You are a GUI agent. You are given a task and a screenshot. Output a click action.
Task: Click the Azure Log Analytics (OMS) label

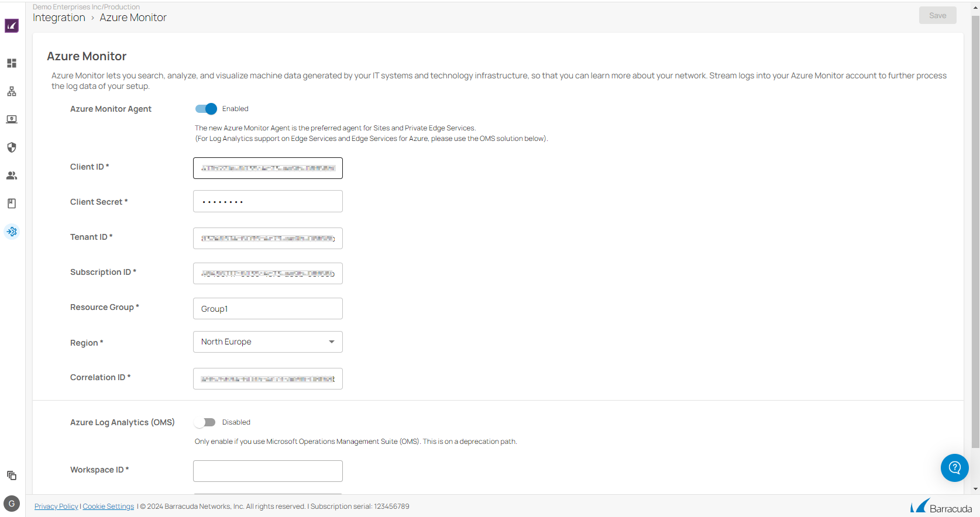pos(122,422)
